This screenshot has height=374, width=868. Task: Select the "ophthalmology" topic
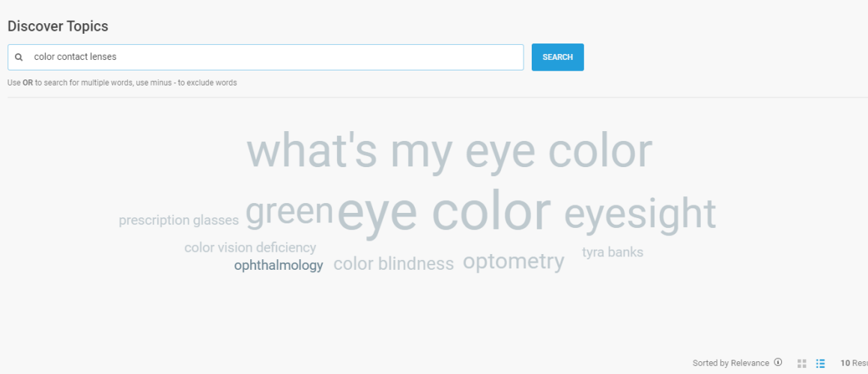pos(279,265)
